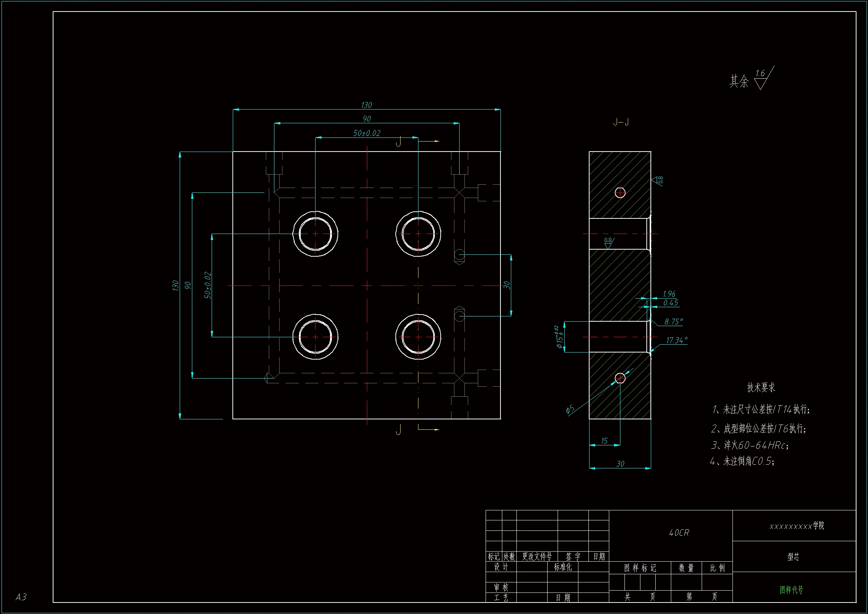Viewport: 868px width, 614px height.
Task: Click the upper-left circular hole center
Action: click(x=315, y=234)
